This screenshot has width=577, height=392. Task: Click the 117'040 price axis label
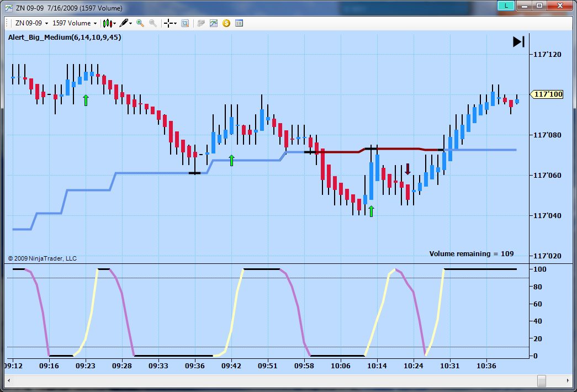pos(547,216)
